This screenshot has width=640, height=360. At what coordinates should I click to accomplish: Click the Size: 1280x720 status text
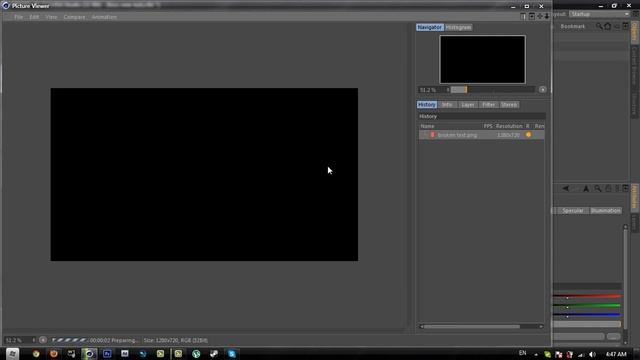click(176, 340)
